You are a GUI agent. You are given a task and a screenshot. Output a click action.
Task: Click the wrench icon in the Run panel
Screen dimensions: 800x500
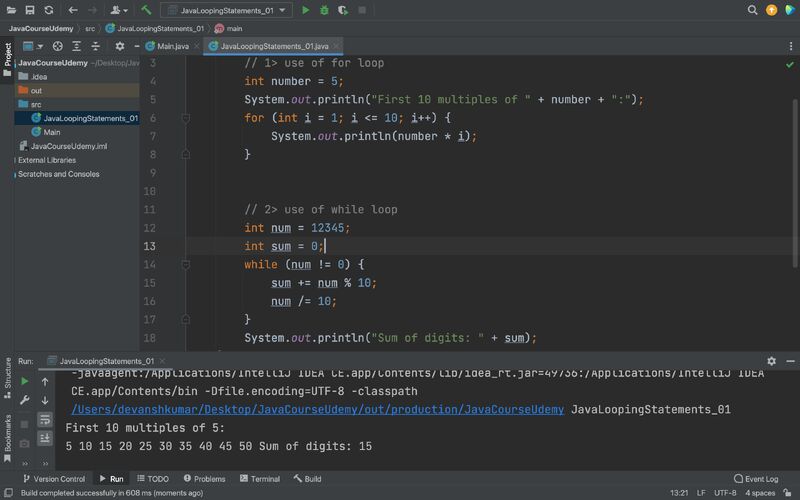pyautogui.click(x=24, y=400)
